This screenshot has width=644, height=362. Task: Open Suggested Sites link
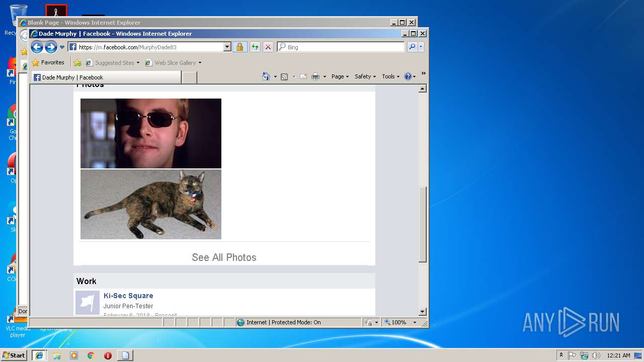click(x=112, y=63)
